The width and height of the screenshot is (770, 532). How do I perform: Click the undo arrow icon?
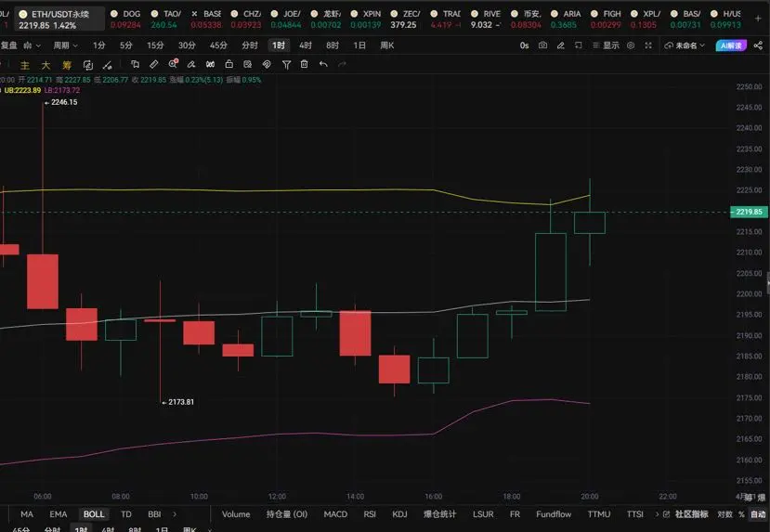(323, 64)
